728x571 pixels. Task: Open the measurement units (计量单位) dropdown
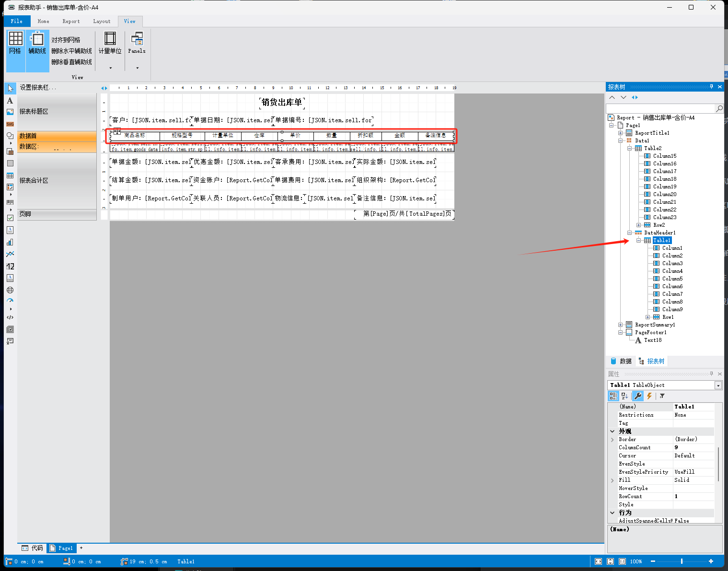click(110, 50)
